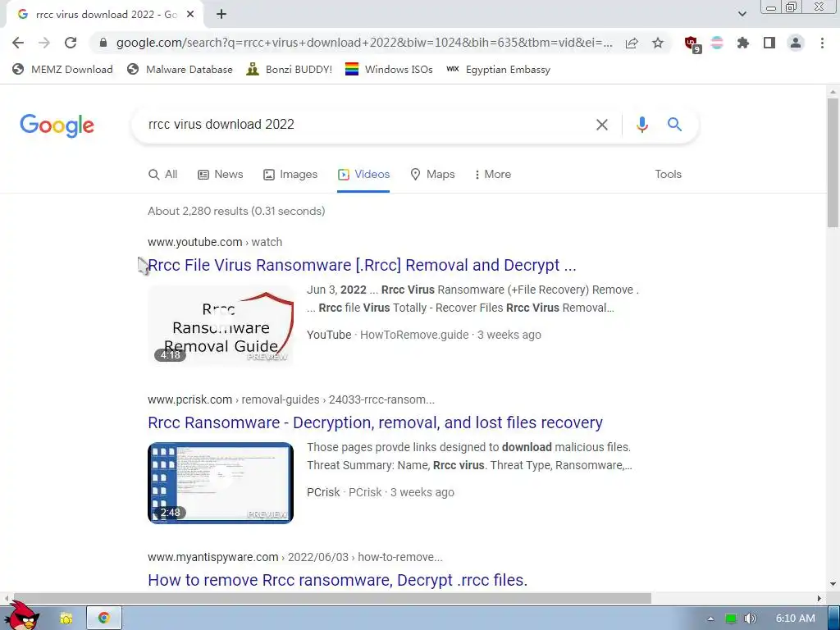Expand the More search options
The image size is (840, 630).
click(x=493, y=175)
